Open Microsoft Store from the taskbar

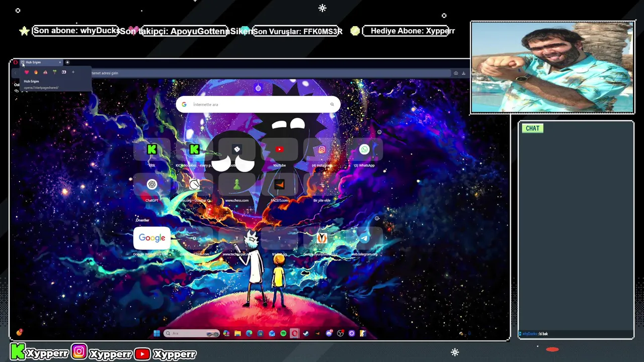(x=260, y=333)
